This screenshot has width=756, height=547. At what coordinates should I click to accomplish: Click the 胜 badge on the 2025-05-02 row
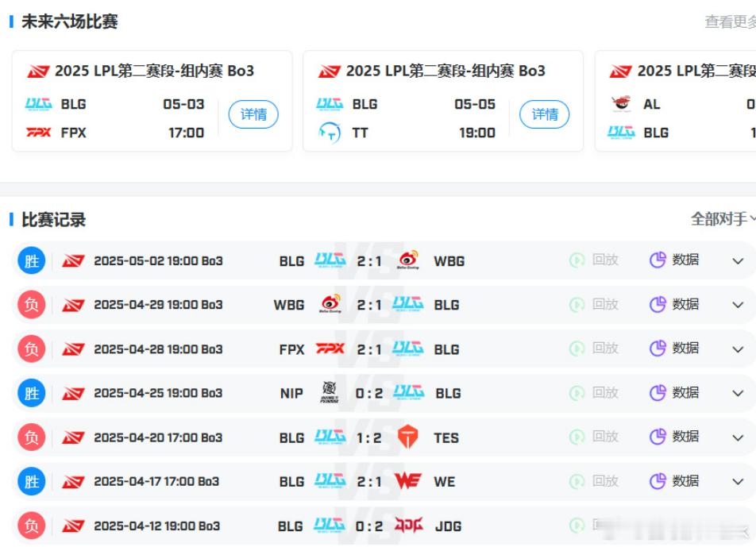pyautogui.click(x=31, y=260)
